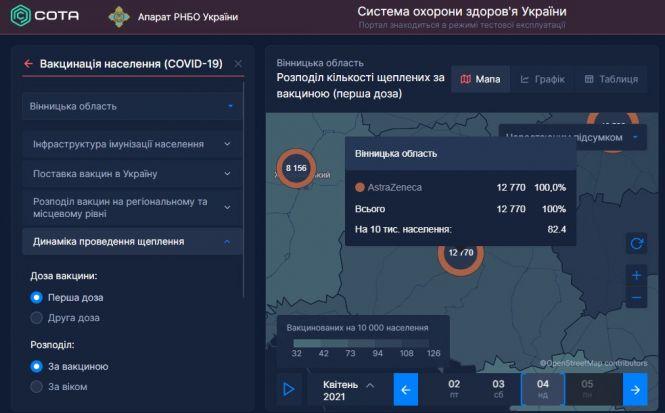Screen dimensions: 665x413
Task: Click the COTA logo icon
Action: pyautogui.click(x=20, y=16)
